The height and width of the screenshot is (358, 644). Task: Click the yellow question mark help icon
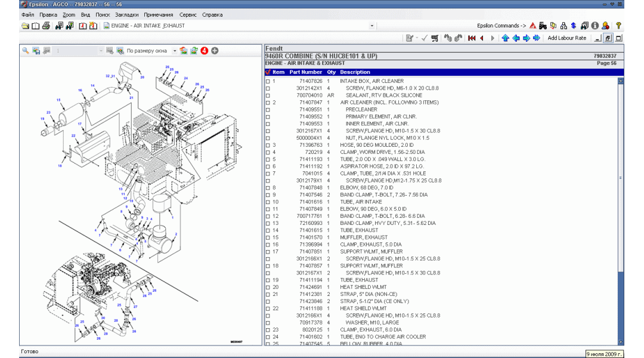click(x=618, y=26)
